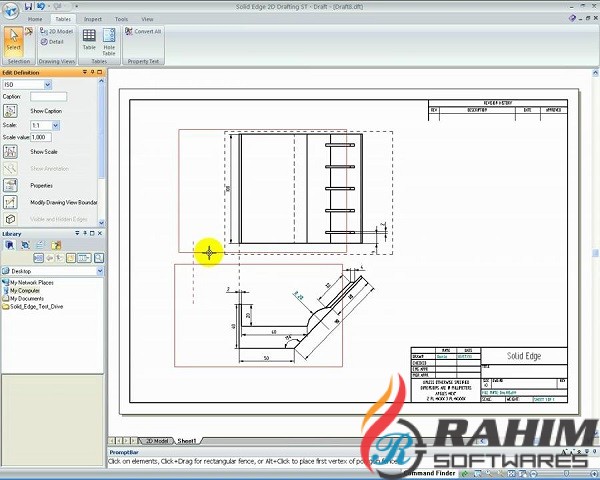Toggle the Edit Definition panel pin
Screen dimensions: 600x480
pos(92,72)
